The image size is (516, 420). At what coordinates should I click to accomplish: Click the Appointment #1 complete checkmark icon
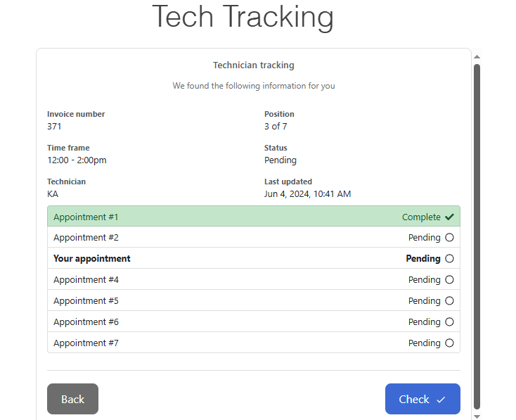point(449,217)
